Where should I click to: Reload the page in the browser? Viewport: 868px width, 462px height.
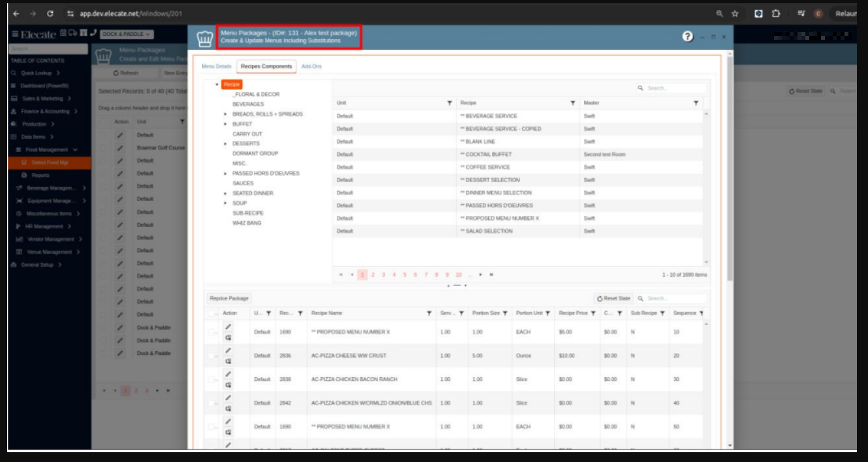51,13
